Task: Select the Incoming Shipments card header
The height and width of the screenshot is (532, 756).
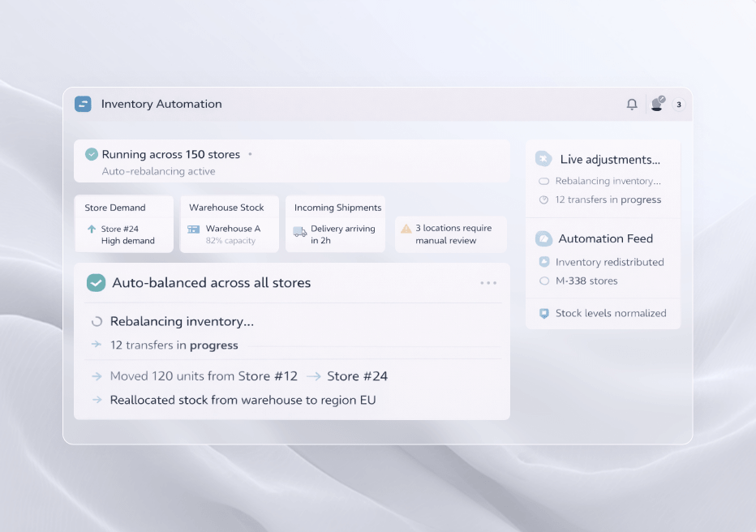Action: click(338, 208)
